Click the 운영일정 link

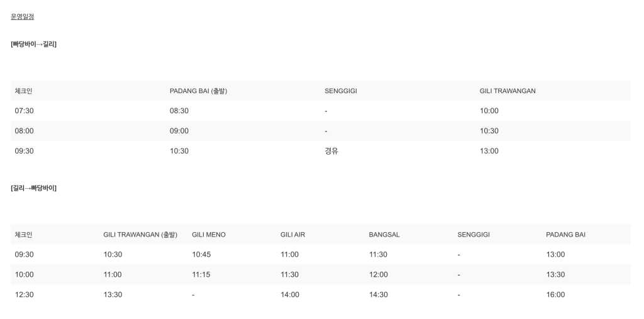point(23,16)
